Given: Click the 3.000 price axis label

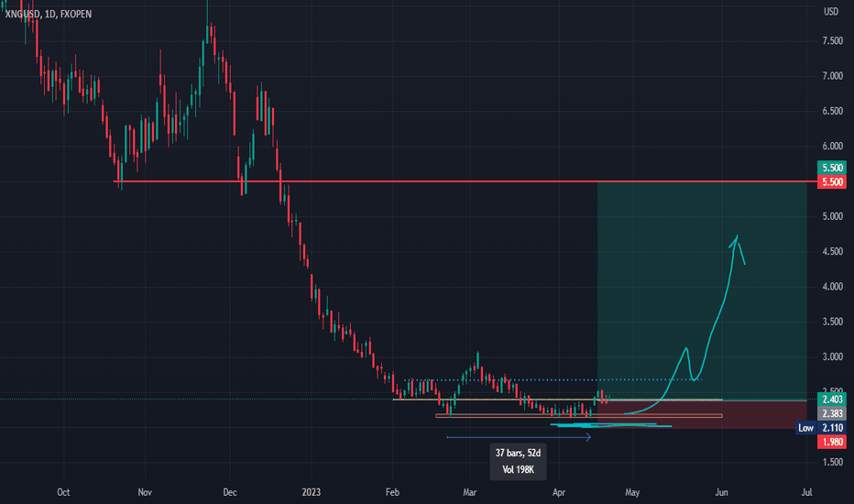Looking at the screenshot, I should [x=832, y=356].
